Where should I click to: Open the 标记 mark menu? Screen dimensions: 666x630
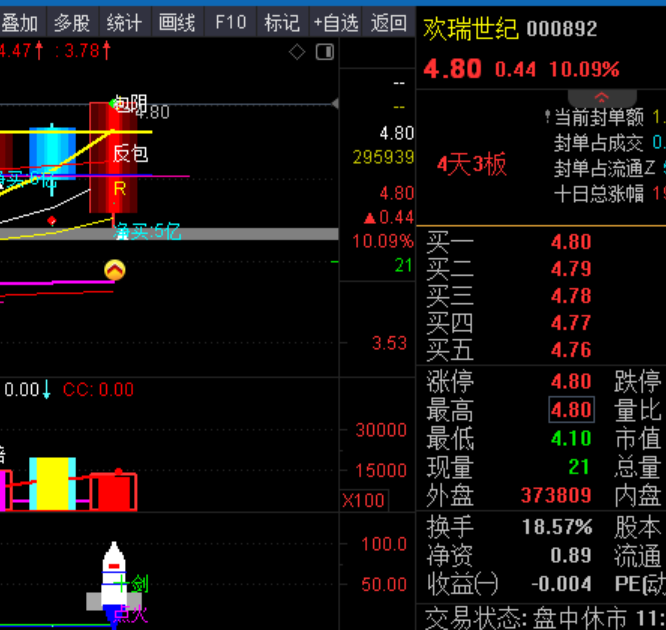point(282,22)
